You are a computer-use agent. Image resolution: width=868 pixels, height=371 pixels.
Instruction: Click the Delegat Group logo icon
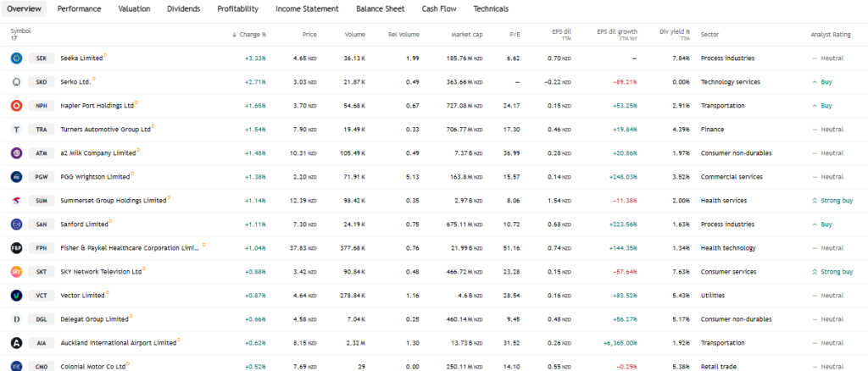17,319
